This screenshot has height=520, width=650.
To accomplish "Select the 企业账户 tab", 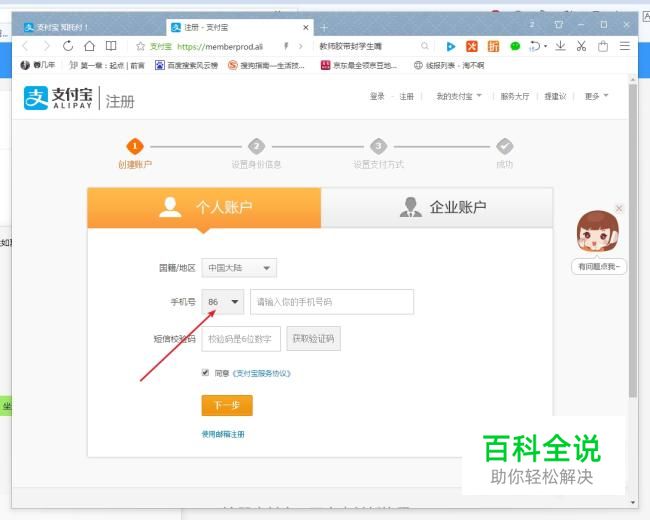I will 437,207.
